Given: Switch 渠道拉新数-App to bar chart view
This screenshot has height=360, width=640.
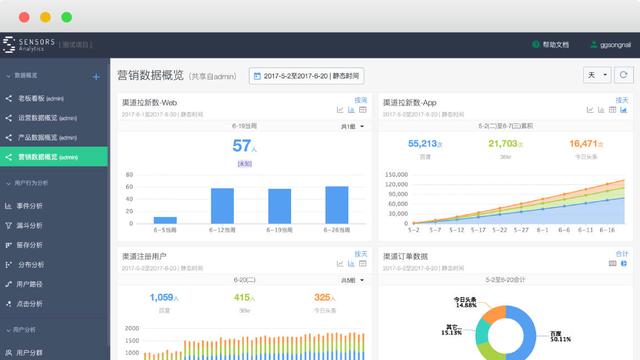Looking at the screenshot, I should pyautogui.click(x=601, y=110).
